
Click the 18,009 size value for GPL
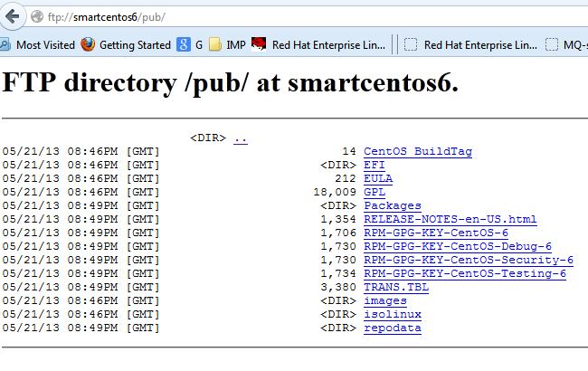(x=335, y=192)
